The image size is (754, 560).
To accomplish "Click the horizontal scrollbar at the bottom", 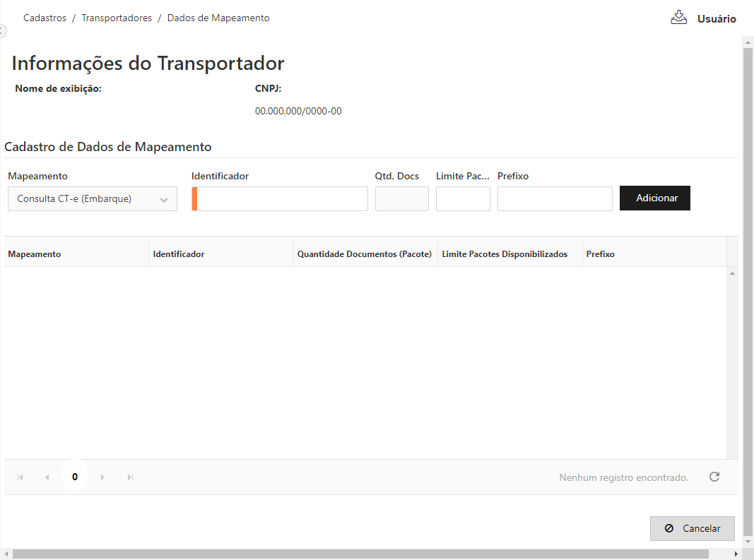I will click(360, 554).
